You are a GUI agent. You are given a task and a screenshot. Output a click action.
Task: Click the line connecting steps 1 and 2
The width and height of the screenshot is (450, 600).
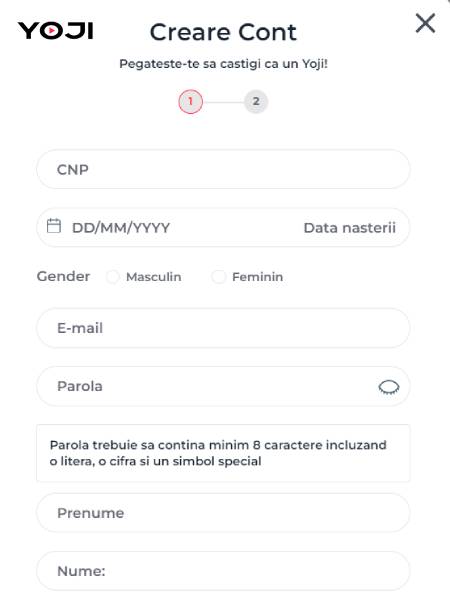point(223,102)
